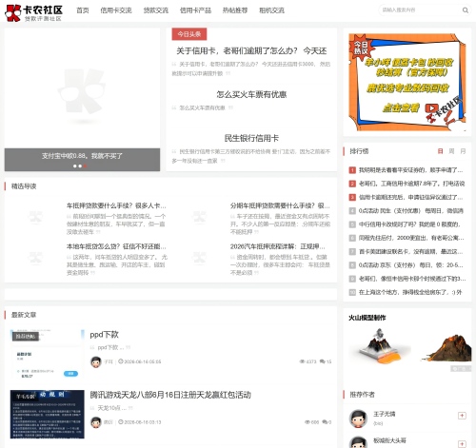This screenshot has height=448, width=476.
Task: Open article 怎么买火车票有优惠
Action: click(x=251, y=94)
